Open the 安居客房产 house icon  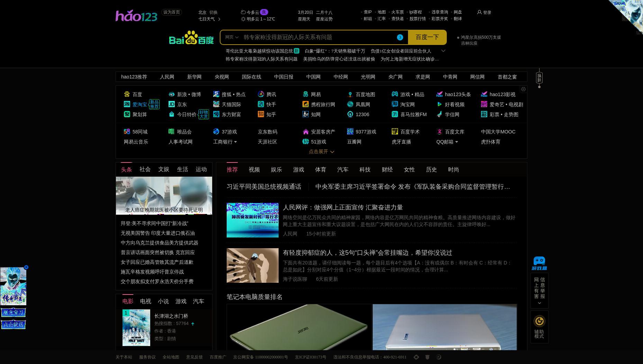(x=306, y=131)
